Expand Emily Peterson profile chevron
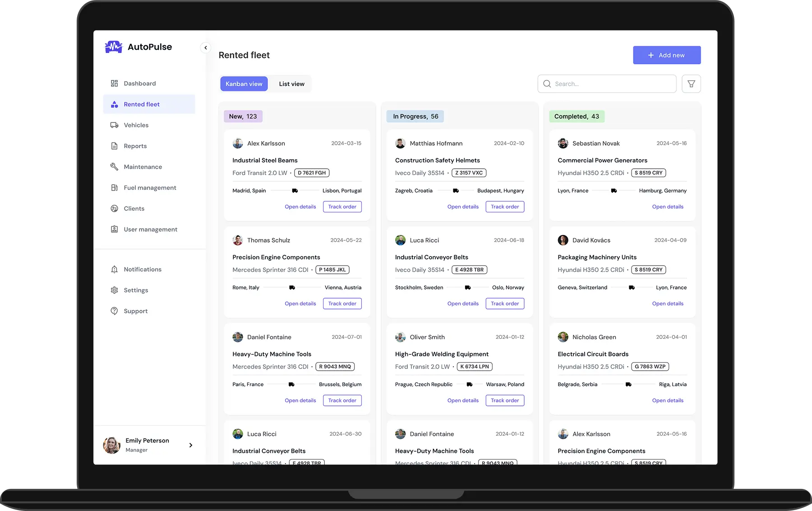 (x=191, y=445)
